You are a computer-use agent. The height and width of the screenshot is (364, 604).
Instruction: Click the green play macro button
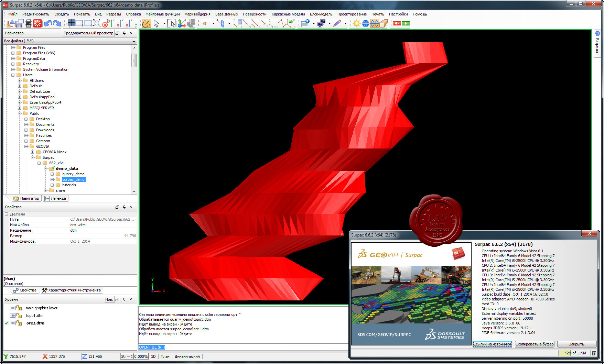(406, 23)
